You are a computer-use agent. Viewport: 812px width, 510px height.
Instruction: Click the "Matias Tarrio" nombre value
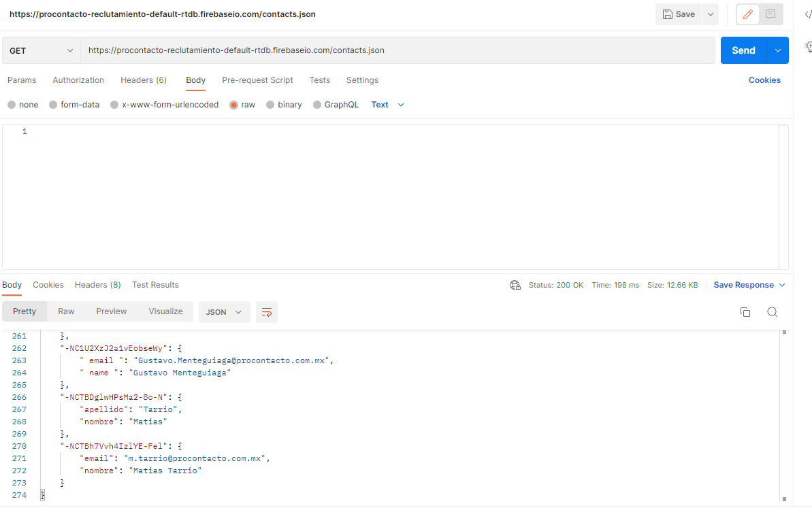[x=165, y=471]
